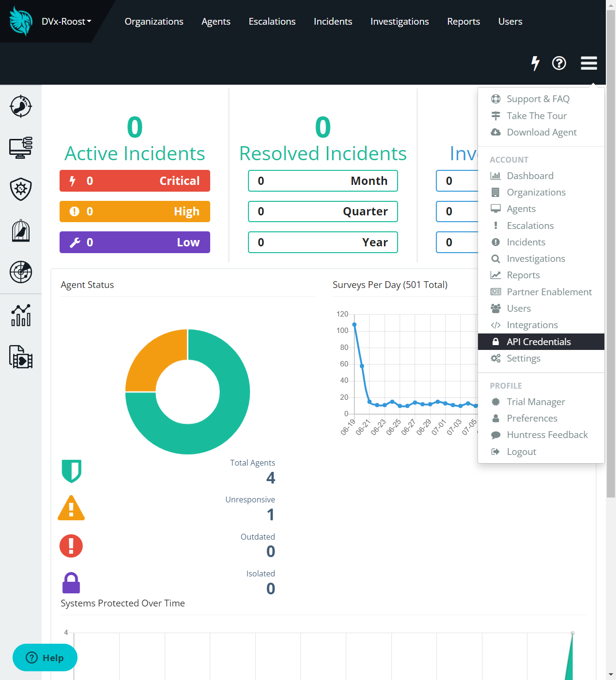Select Escalations in the account menu

(x=541, y=226)
